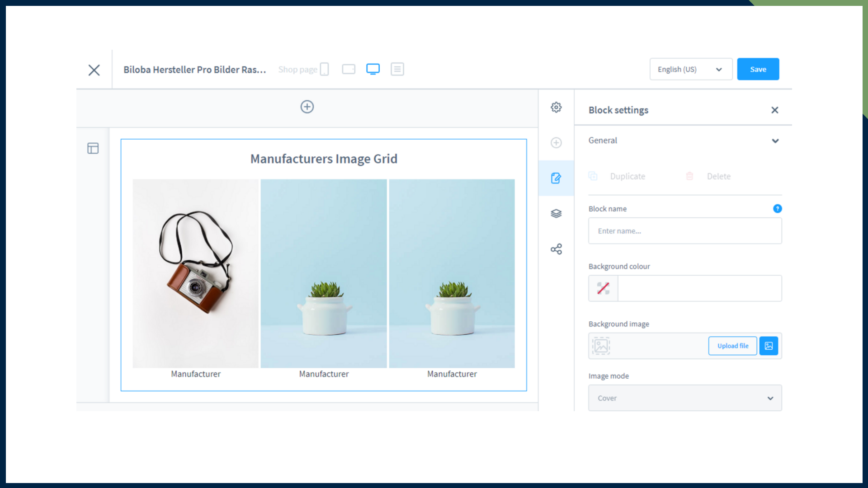Select desktop viewport icon

tap(373, 69)
